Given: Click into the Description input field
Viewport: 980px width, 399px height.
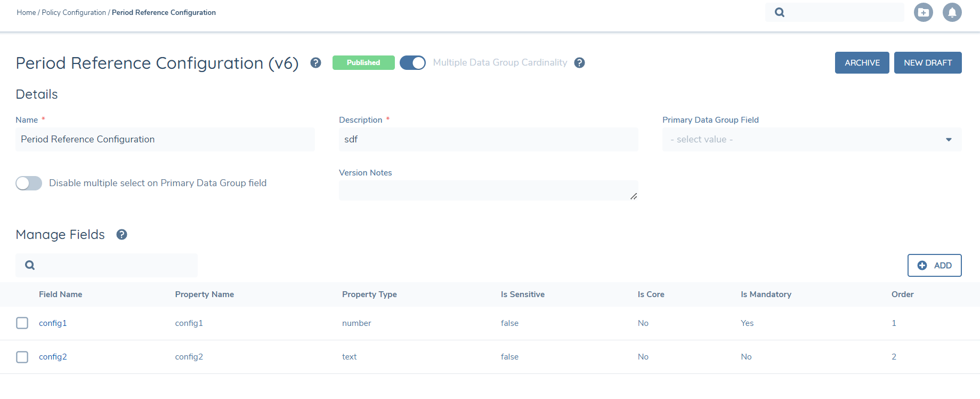Looking at the screenshot, I should coord(488,140).
